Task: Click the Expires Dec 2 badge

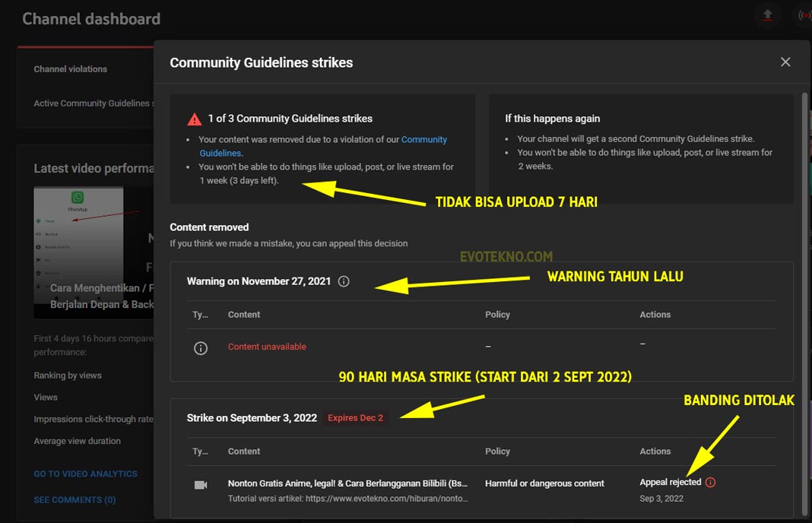Action: (x=355, y=418)
